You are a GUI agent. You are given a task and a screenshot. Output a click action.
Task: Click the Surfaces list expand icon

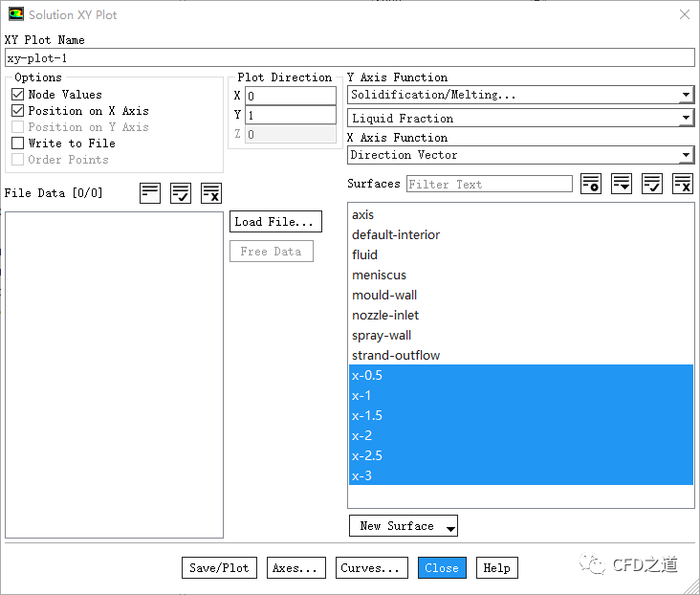tap(622, 184)
